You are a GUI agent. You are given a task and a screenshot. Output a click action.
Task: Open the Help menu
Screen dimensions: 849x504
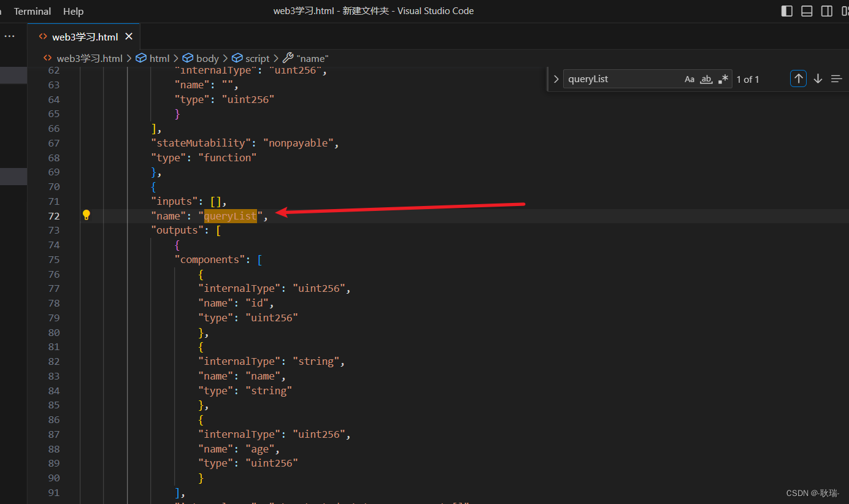point(73,11)
